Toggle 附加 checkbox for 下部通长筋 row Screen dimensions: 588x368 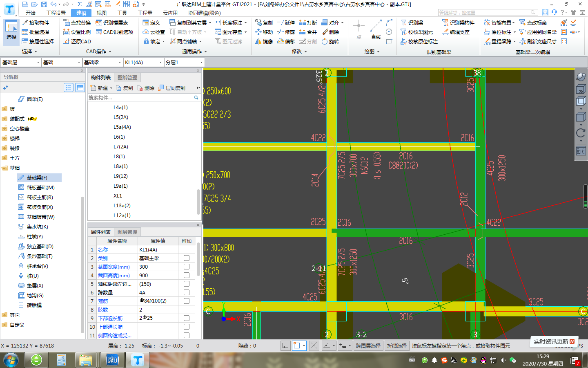(x=187, y=318)
